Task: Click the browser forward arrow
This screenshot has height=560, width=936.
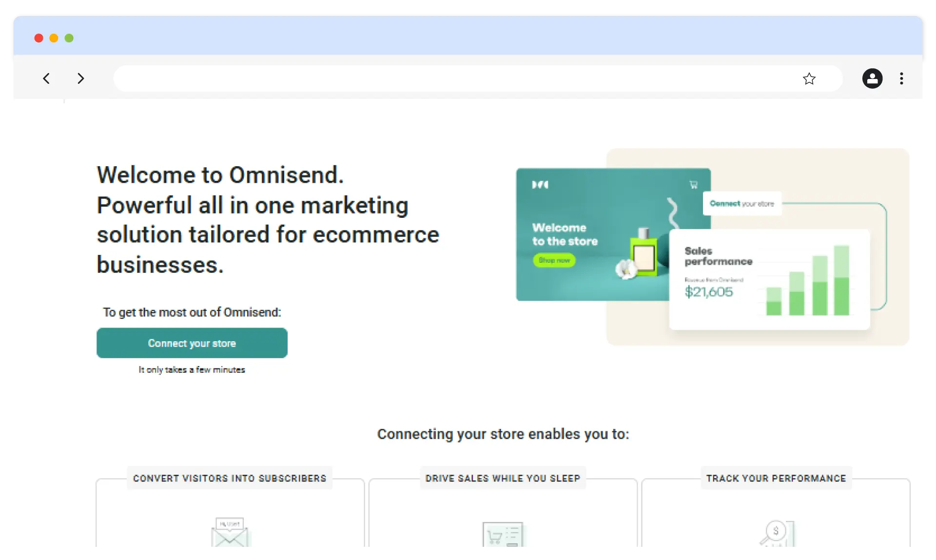Action: (81, 78)
